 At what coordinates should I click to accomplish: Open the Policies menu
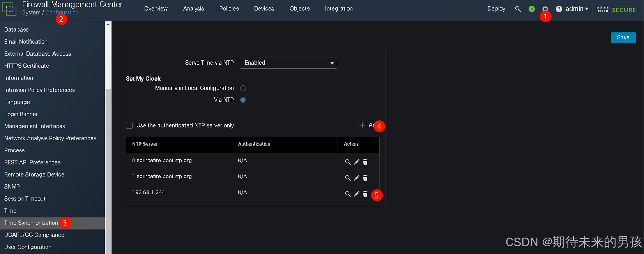tap(229, 9)
